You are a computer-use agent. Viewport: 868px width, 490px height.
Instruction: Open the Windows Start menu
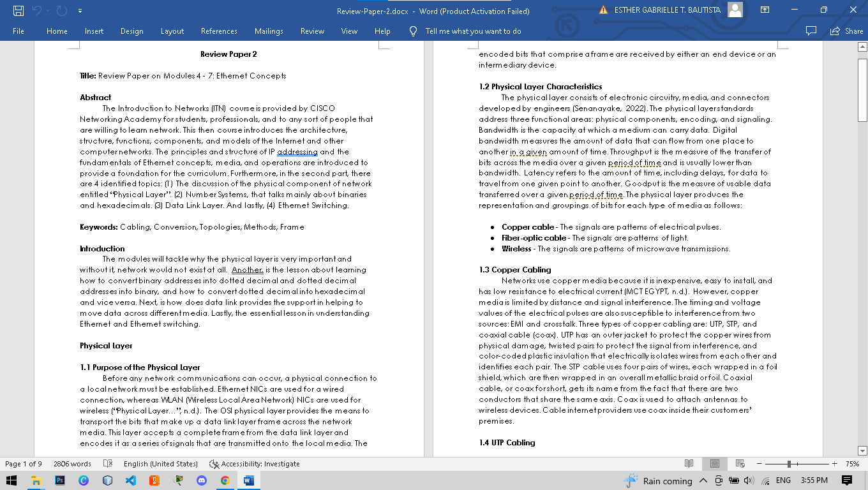[12, 480]
